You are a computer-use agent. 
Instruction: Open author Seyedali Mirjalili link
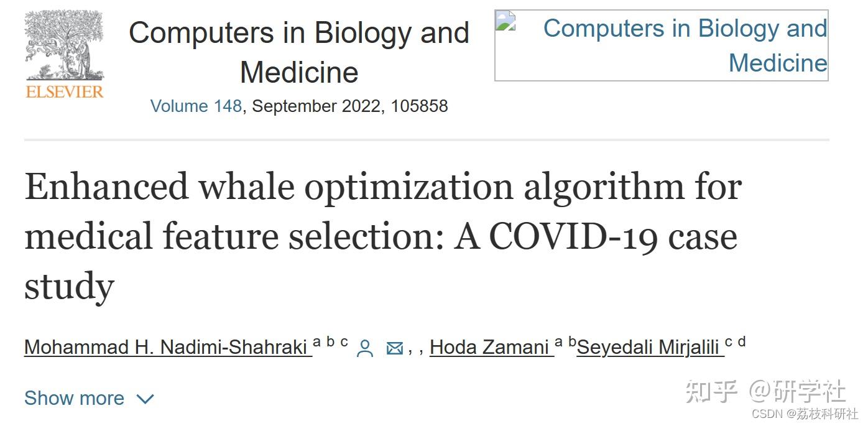point(650,347)
